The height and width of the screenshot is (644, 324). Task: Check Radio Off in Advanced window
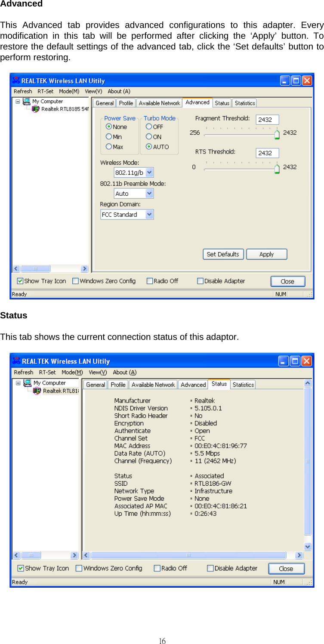(x=150, y=281)
